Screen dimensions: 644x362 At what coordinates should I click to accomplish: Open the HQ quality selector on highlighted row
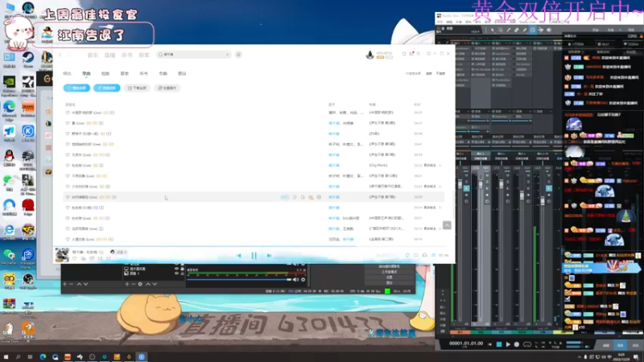[285, 197]
